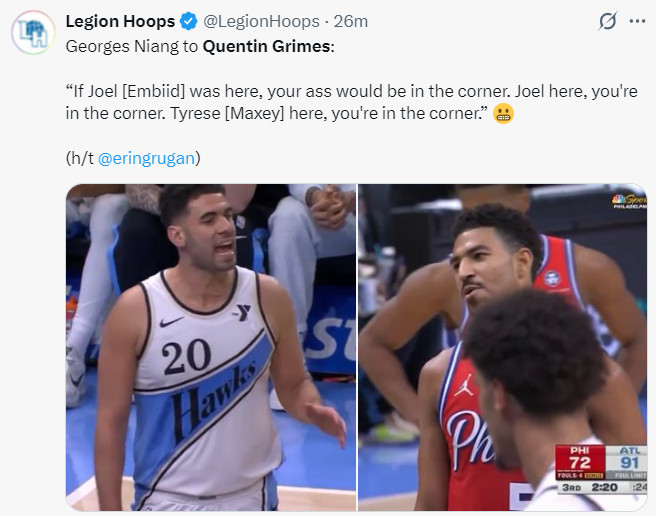This screenshot has height=516, width=656.
Task: Open the Legion Hoops profile avatar
Action: click(x=33, y=33)
